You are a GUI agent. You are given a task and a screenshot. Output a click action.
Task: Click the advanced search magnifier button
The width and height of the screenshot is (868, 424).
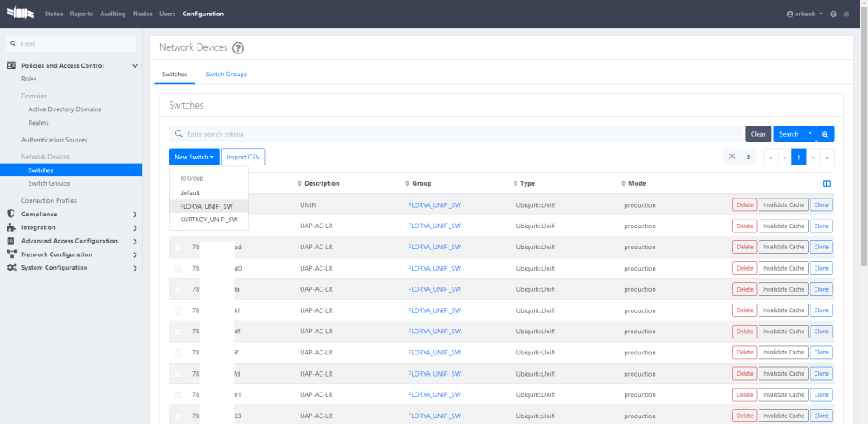[825, 134]
